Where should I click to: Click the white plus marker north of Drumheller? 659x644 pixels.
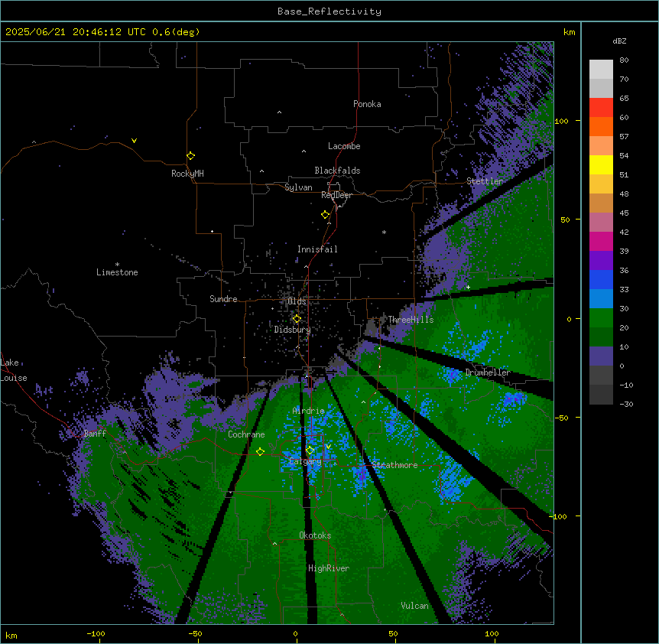tap(468, 287)
